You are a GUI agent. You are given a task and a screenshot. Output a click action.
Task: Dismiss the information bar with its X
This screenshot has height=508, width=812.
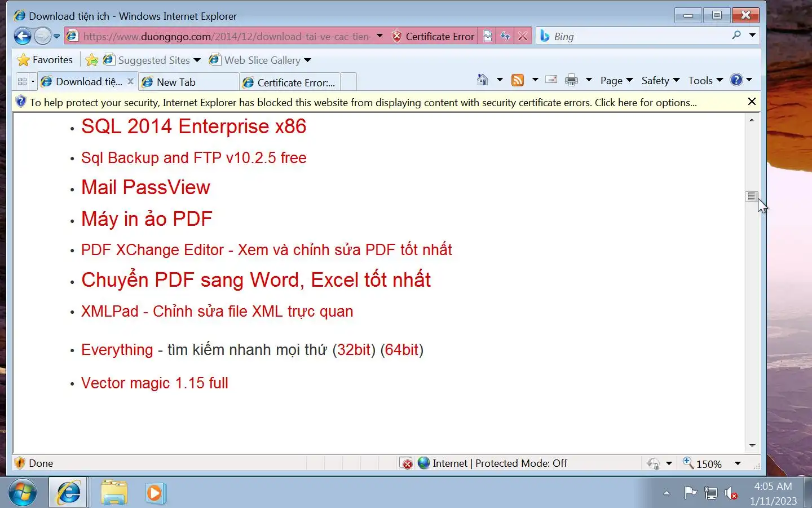coord(752,102)
